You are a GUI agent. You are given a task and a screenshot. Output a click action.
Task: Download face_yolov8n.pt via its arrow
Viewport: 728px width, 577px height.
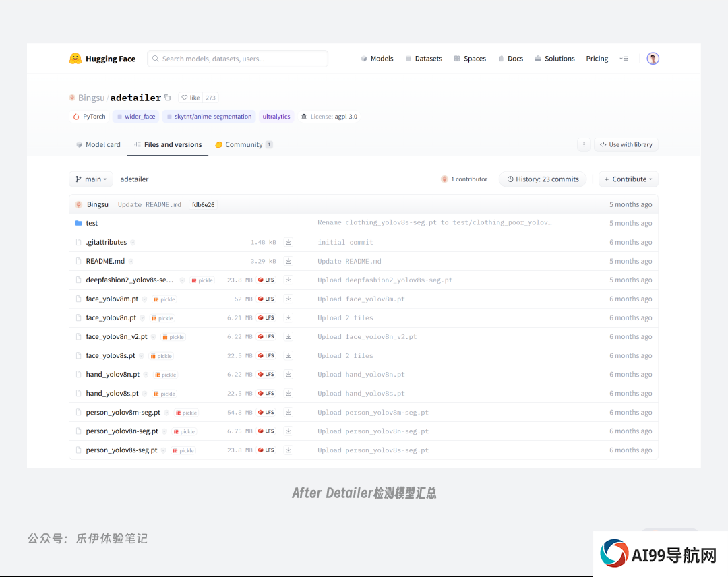289,318
